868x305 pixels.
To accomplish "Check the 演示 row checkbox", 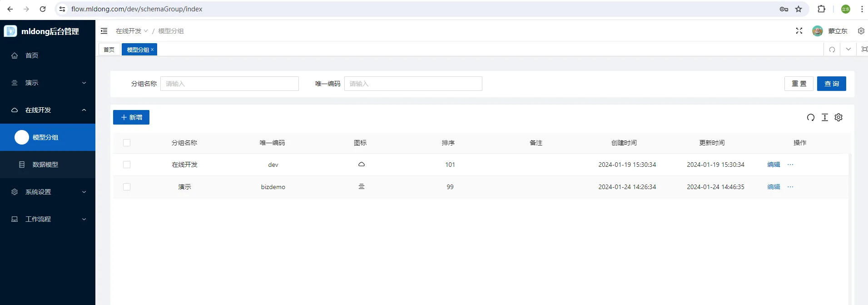I will point(127,187).
